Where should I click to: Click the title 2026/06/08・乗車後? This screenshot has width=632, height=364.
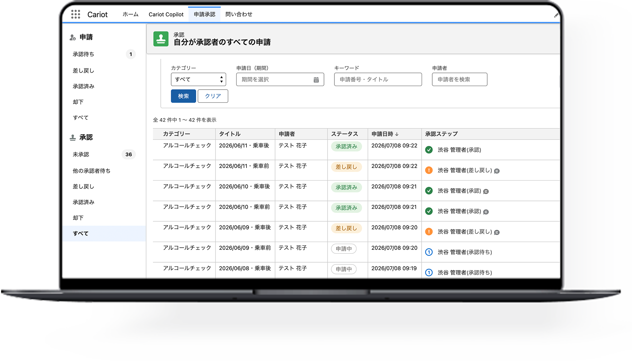point(245,268)
